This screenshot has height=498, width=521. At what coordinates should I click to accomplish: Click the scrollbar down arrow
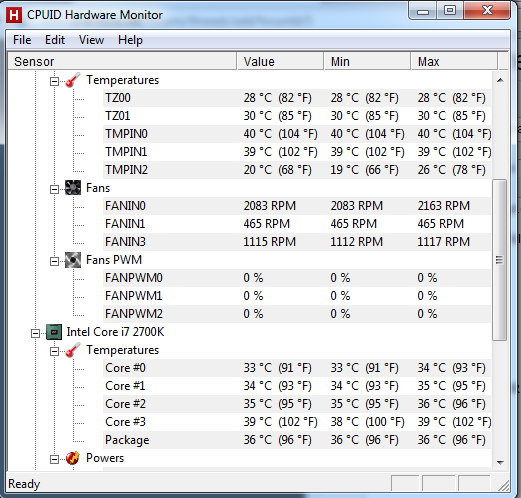500,462
